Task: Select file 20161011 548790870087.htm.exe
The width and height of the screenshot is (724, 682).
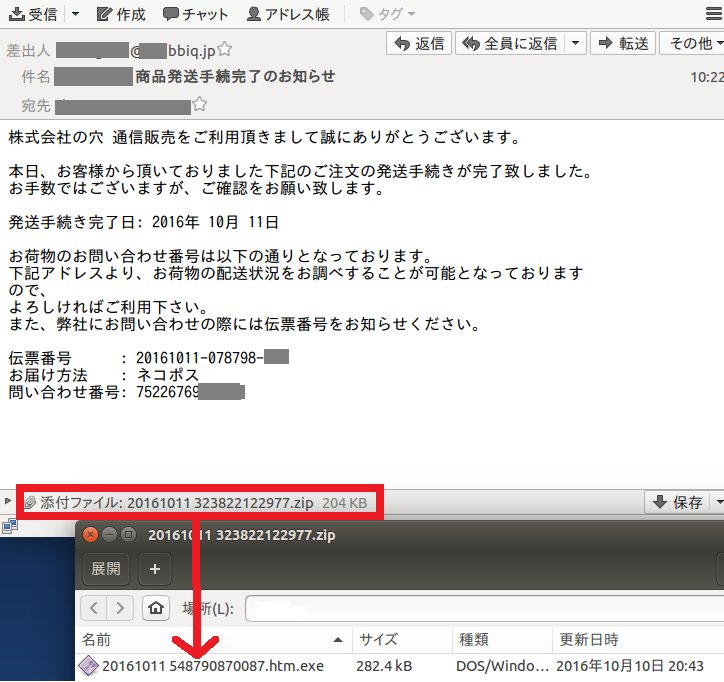Action: pyautogui.click(x=213, y=666)
